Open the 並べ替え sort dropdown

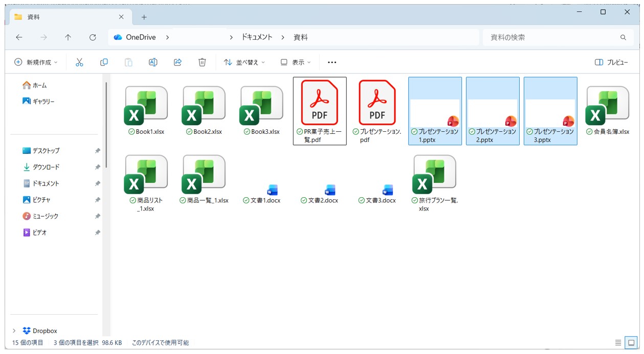[x=245, y=62]
